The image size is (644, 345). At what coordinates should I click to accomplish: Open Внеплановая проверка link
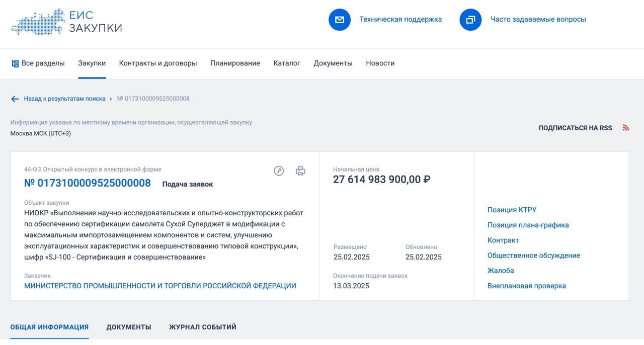point(527,286)
